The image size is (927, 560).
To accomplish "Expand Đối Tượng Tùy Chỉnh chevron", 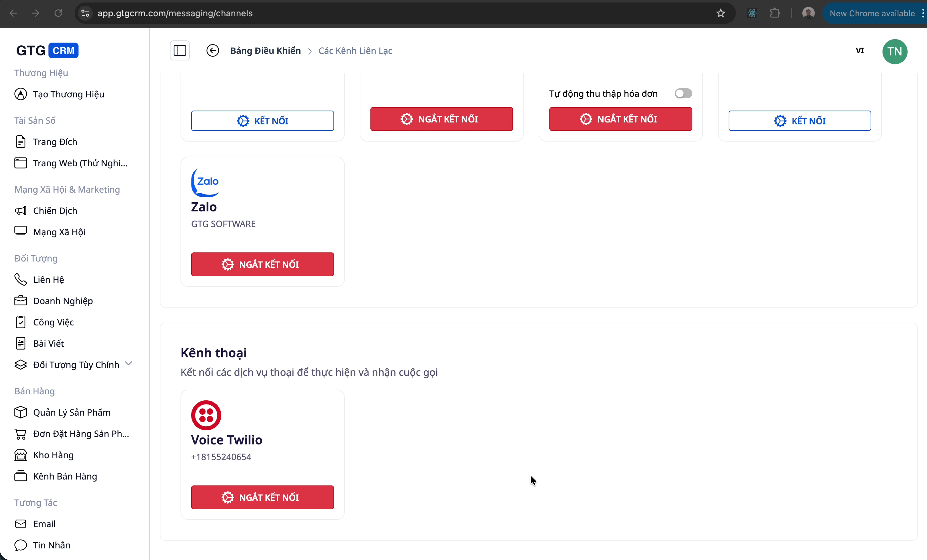I will (129, 364).
